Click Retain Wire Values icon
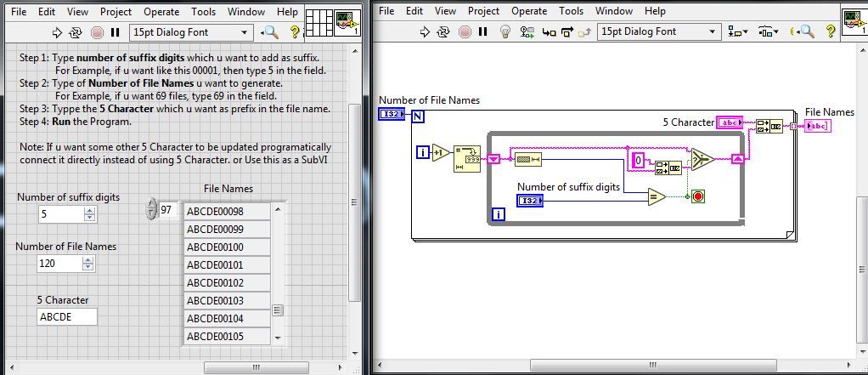The height and width of the screenshot is (375, 868). coord(526,31)
